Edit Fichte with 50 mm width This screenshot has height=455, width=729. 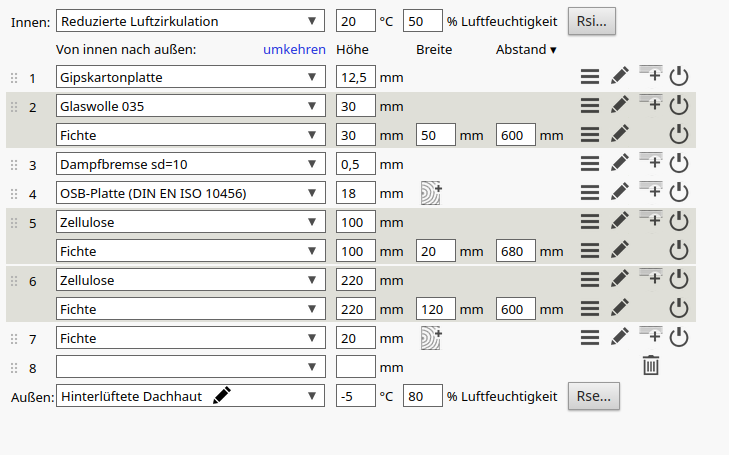[x=620, y=134]
